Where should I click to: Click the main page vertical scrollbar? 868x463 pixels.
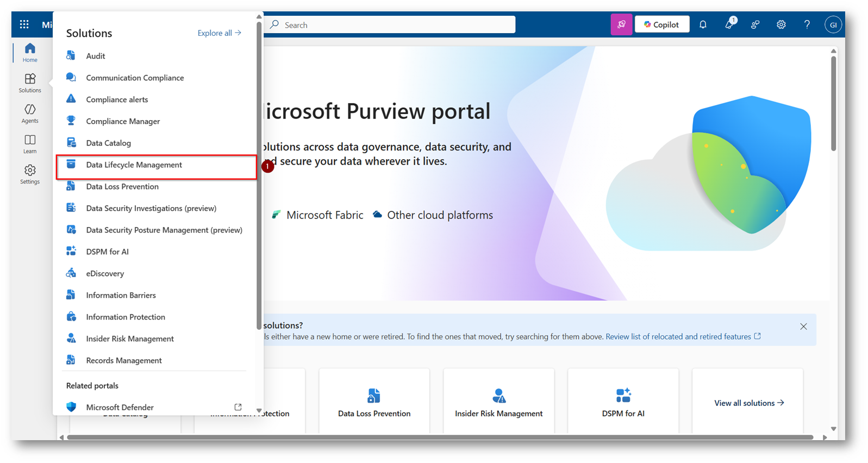pyautogui.click(x=833, y=103)
